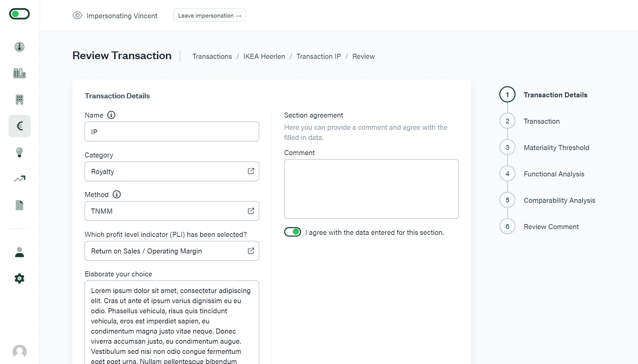
Task: Jump to Comparability Analysis step
Action: (x=559, y=200)
